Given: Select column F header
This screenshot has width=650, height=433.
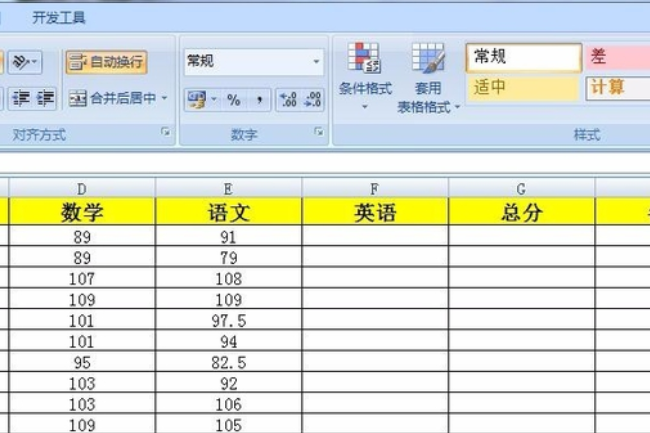Looking at the screenshot, I should tap(375, 189).
